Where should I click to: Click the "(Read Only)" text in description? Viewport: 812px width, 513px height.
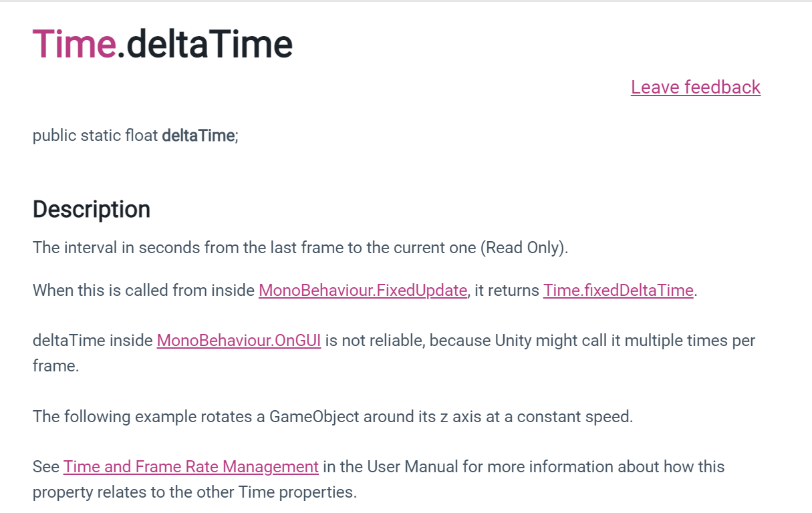click(x=523, y=248)
